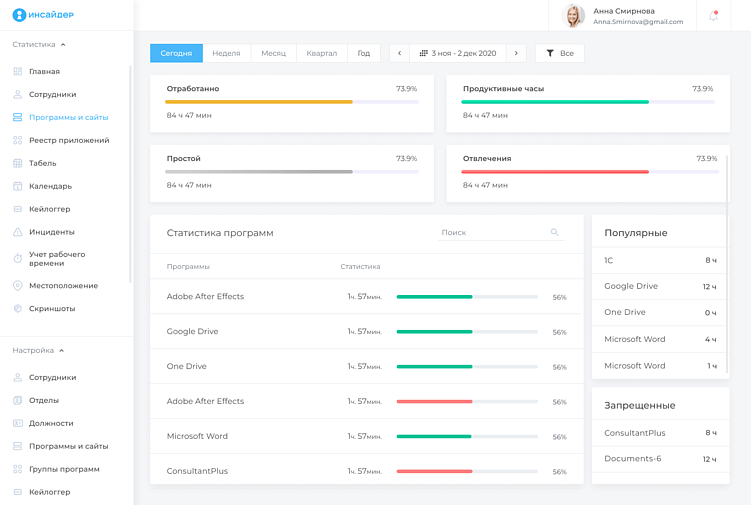Click the Реестр приложений grid icon

coord(18,140)
